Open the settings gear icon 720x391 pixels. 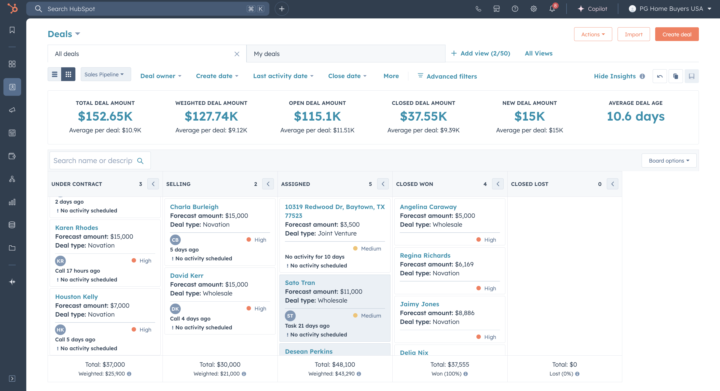click(533, 9)
